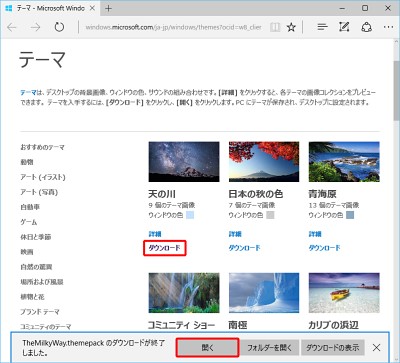Click ダウンロードの表示 button
Viewport: 400px width, 363px height.
pyautogui.click(x=332, y=348)
